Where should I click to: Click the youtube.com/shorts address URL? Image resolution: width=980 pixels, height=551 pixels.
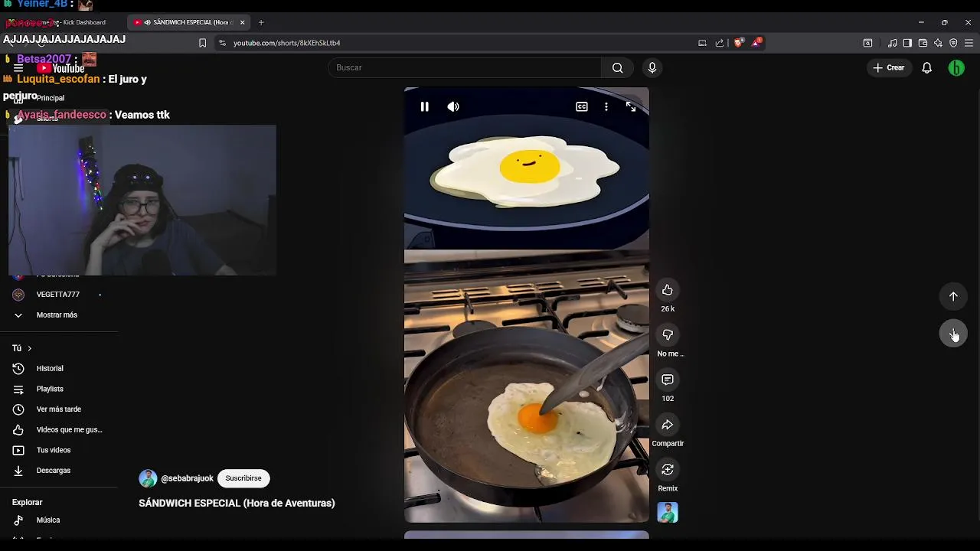pyautogui.click(x=286, y=43)
